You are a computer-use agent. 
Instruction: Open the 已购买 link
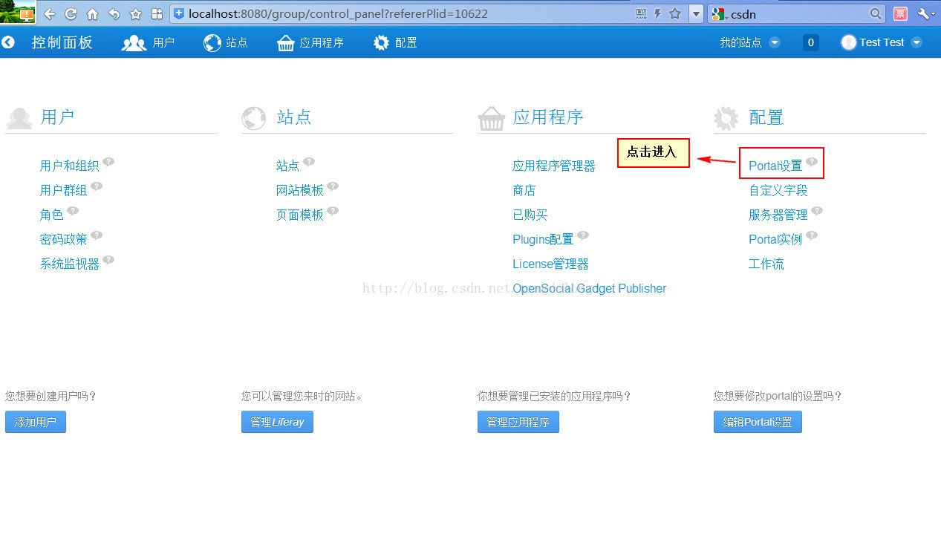coord(530,215)
